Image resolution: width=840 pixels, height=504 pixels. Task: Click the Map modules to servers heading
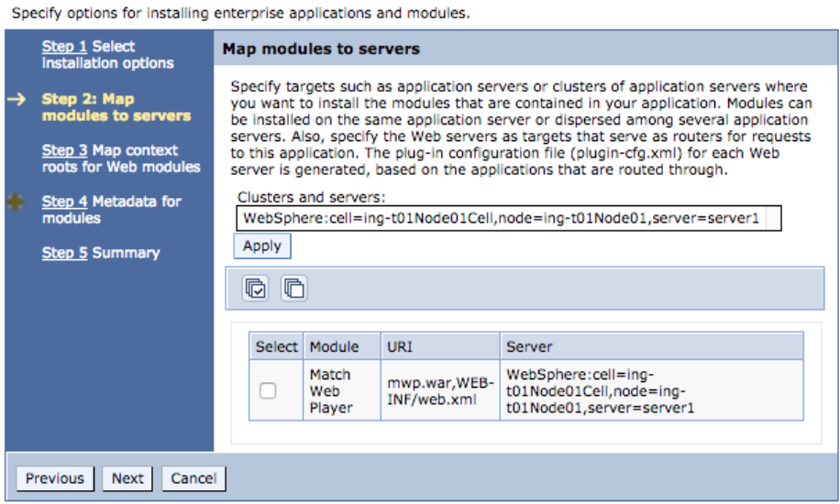[321, 49]
